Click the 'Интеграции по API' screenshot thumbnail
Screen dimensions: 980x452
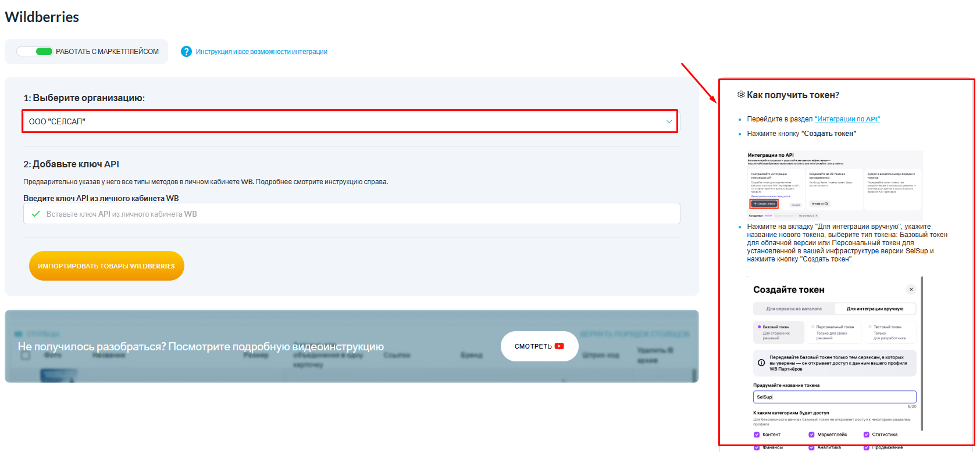click(834, 184)
